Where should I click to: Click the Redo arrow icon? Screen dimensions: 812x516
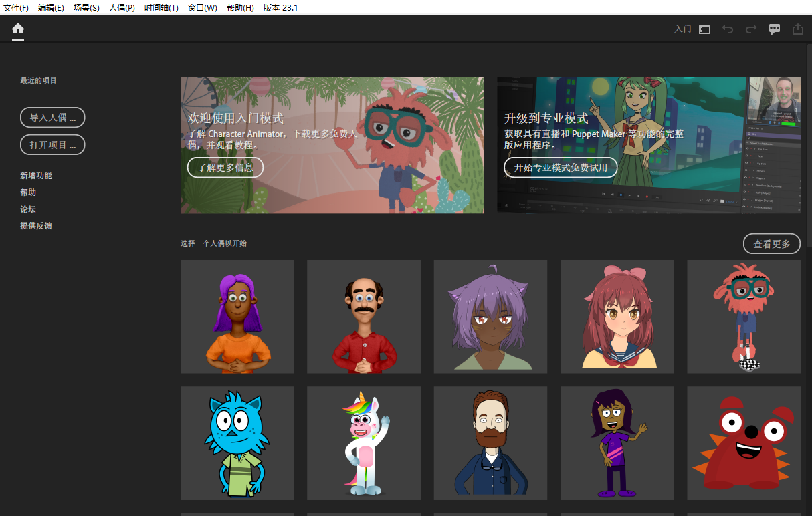pos(751,29)
